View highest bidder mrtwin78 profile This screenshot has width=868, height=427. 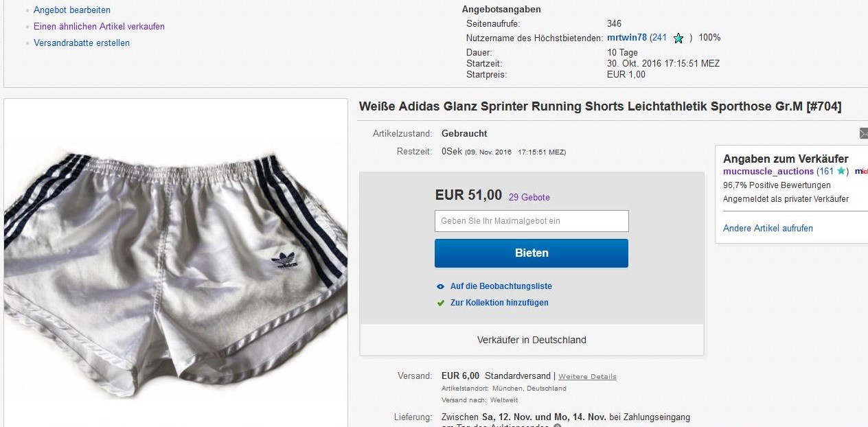point(627,38)
